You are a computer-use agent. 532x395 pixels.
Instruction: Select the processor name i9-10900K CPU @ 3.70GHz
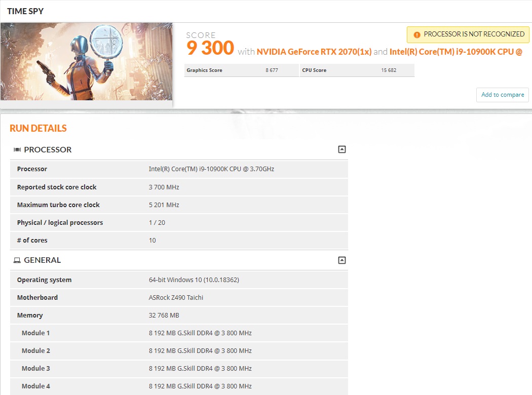pyautogui.click(x=211, y=169)
